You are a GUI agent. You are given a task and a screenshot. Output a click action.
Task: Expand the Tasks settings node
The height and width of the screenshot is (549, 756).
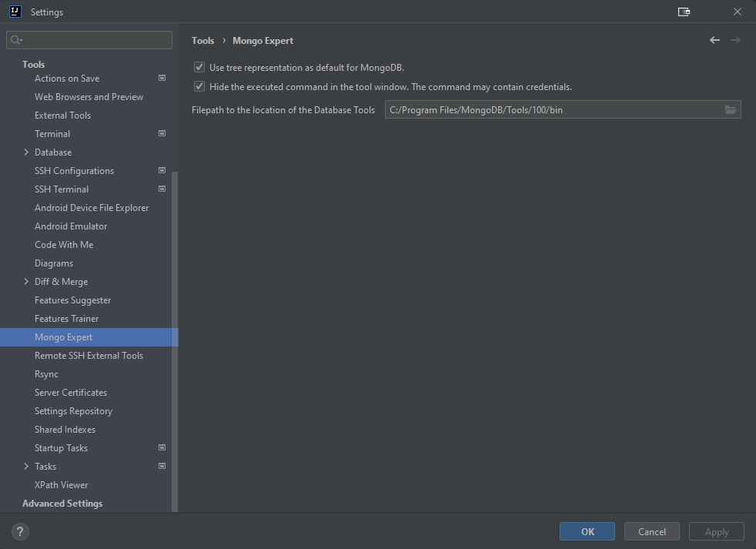pos(26,467)
